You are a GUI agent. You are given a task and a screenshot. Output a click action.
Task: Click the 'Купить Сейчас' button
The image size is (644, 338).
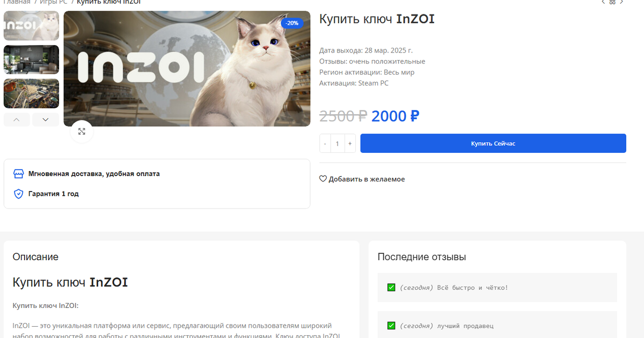[493, 143]
